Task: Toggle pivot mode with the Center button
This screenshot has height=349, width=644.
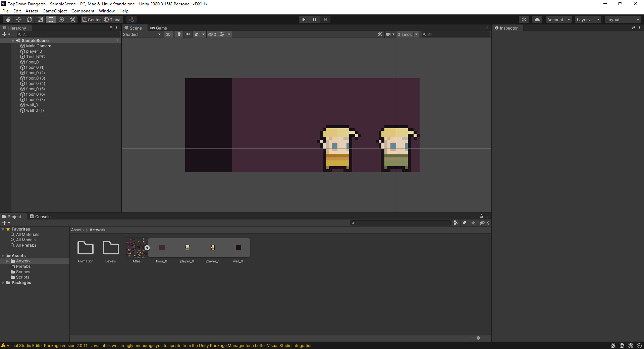Action: pos(92,19)
